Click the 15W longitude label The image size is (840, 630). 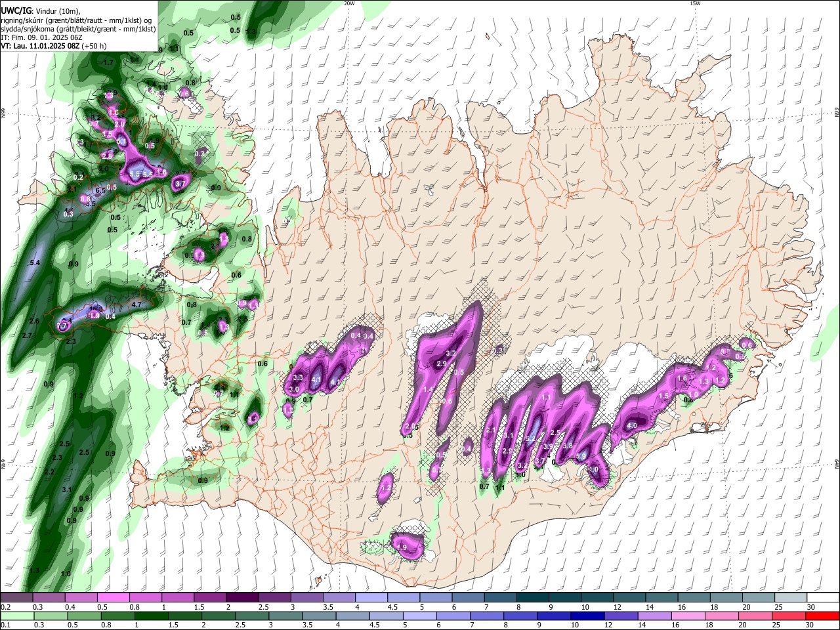coord(695,3)
